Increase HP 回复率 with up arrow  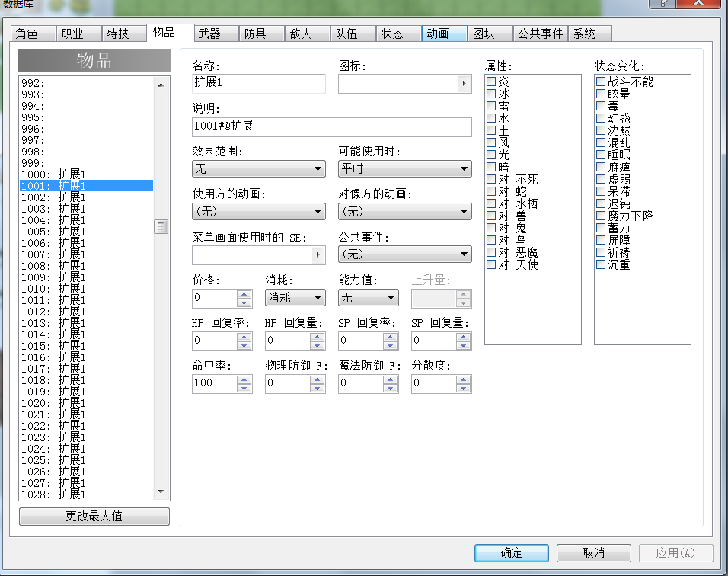[244, 336]
